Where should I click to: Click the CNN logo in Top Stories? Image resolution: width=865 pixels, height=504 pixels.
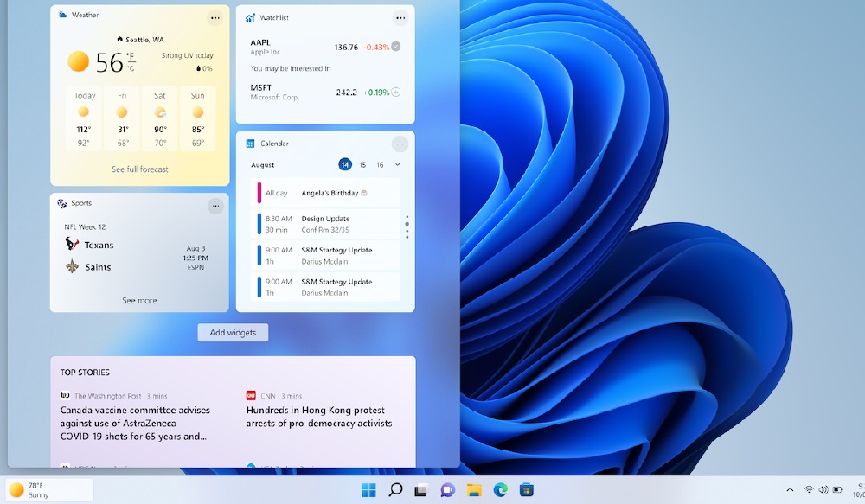[x=248, y=395]
